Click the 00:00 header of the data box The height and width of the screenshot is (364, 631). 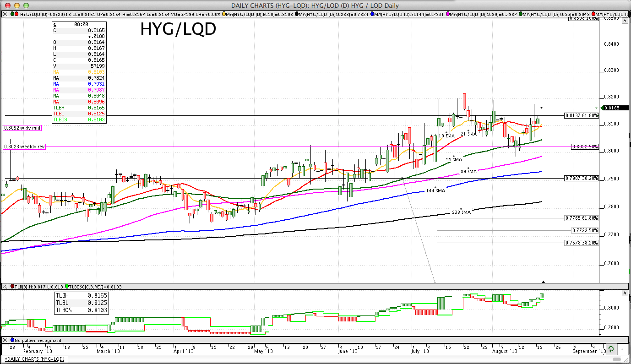point(81,24)
